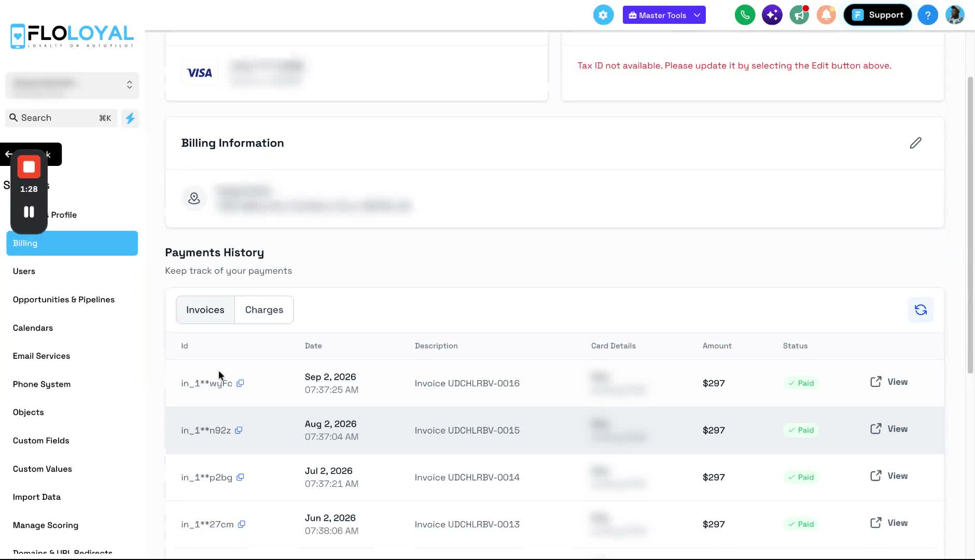
Task: Edit Billing Information with the pencil icon
Action: pyautogui.click(x=915, y=143)
